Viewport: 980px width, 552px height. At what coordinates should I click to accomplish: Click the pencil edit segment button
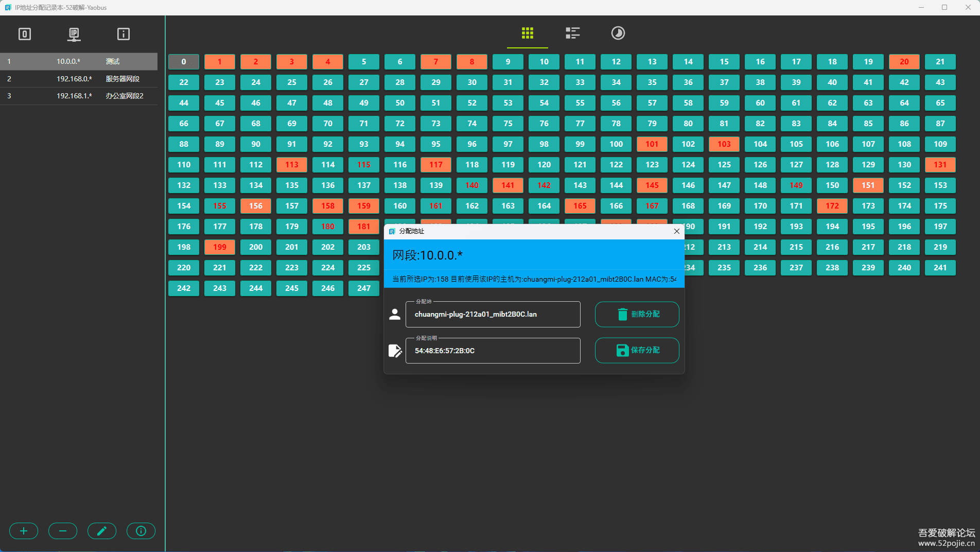[x=102, y=531]
